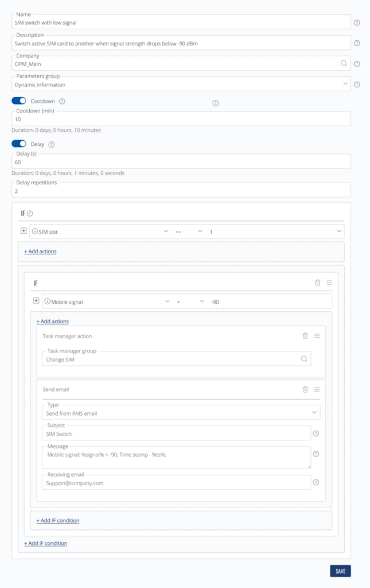
Task: Click the search icon in the Company field
Action: tap(344, 63)
